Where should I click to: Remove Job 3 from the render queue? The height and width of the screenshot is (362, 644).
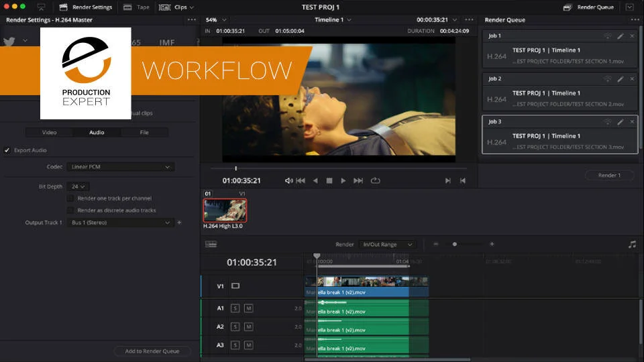pyautogui.click(x=632, y=122)
